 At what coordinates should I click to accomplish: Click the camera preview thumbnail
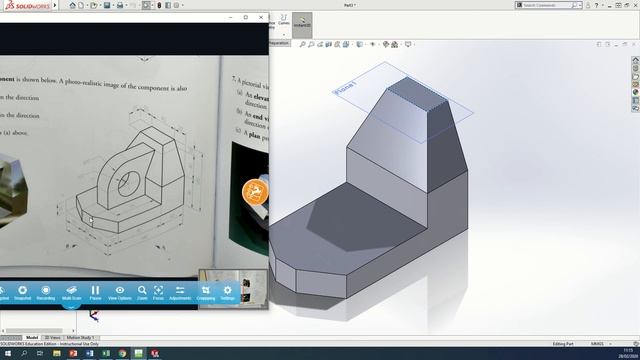point(233,289)
